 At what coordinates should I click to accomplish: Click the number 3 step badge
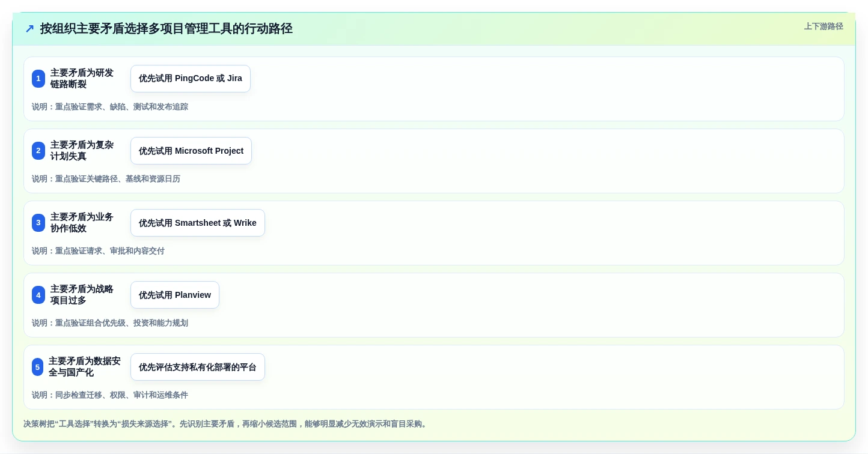[38, 223]
